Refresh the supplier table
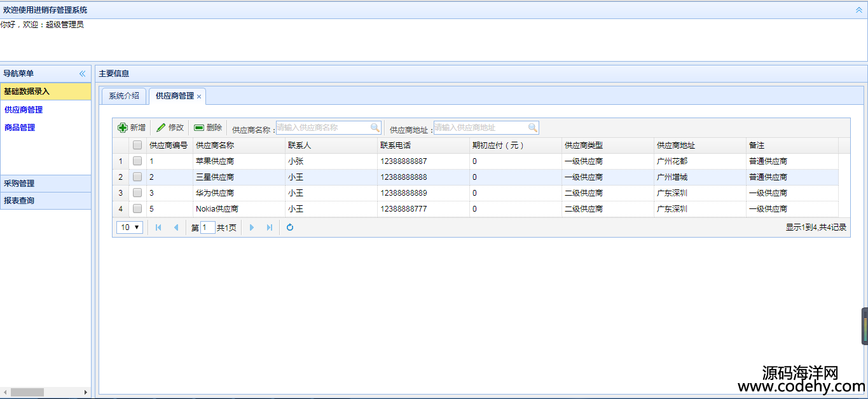 290,227
